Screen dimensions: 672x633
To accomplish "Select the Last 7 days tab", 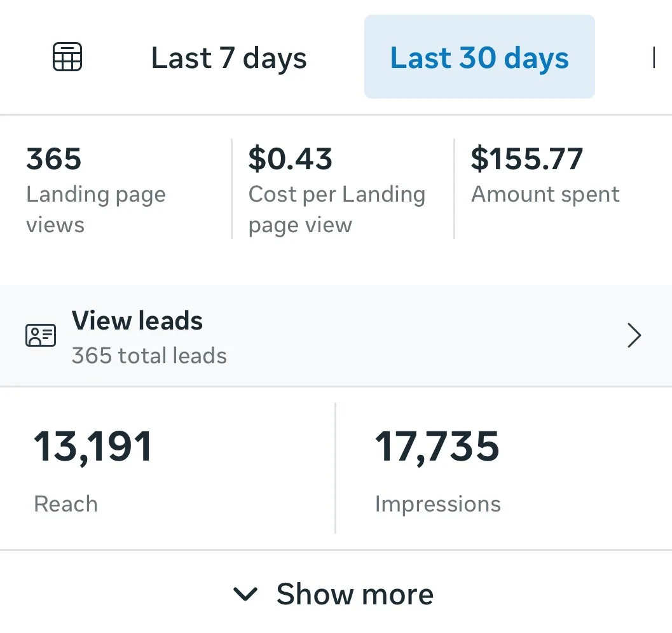I will click(229, 58).
